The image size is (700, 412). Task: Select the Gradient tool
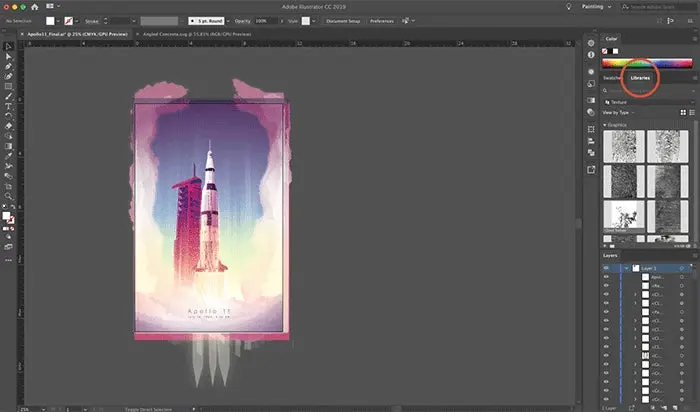(x=8, y=146)
